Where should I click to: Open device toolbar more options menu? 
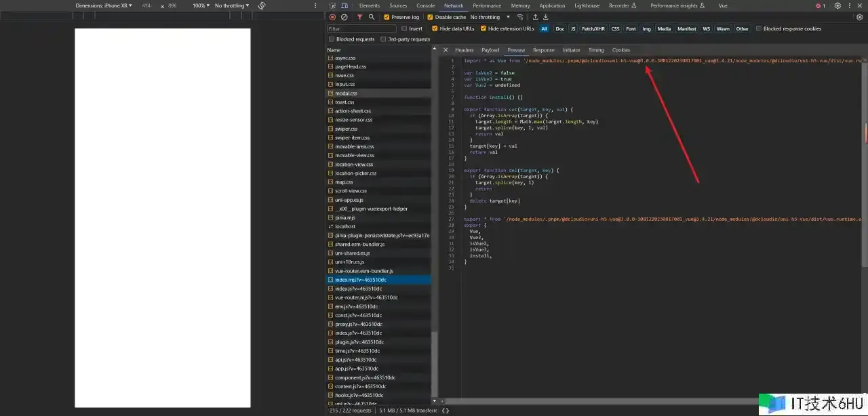(315, 5)
